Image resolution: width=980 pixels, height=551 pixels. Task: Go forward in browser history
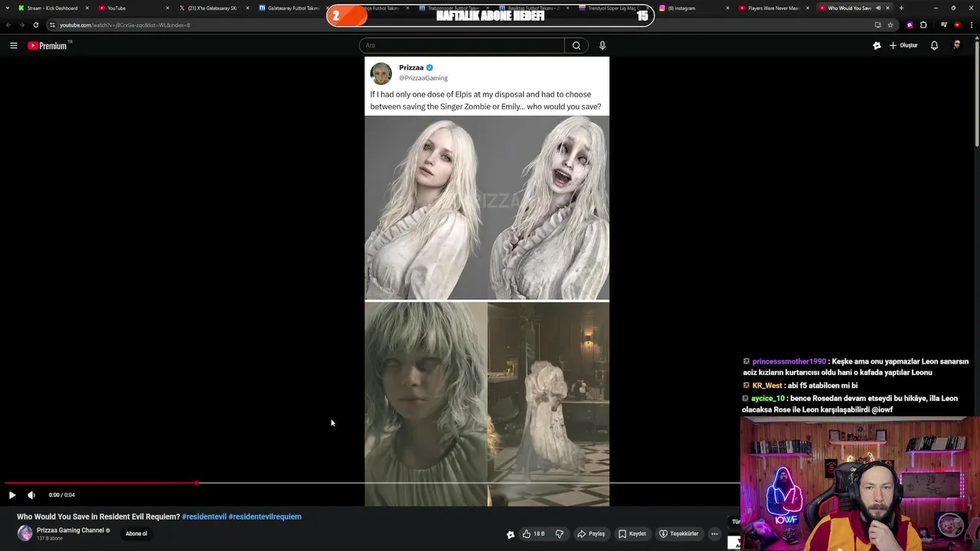pos(21,24)
